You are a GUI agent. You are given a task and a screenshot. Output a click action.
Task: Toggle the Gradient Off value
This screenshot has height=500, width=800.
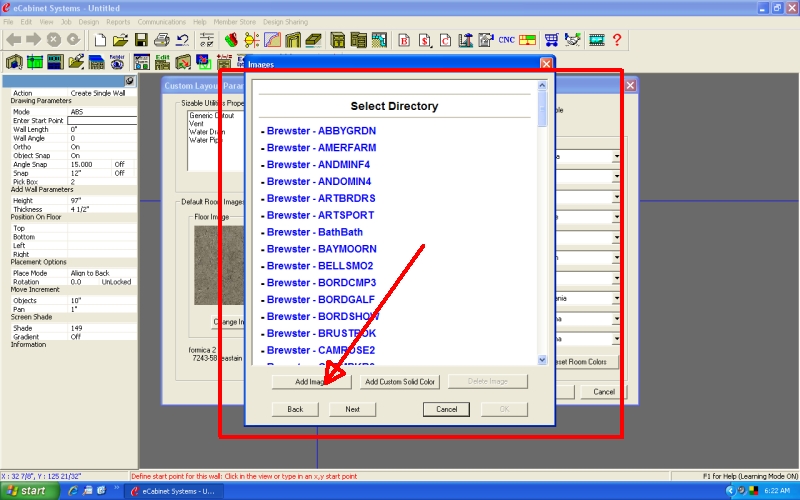[x=76, y=337]
